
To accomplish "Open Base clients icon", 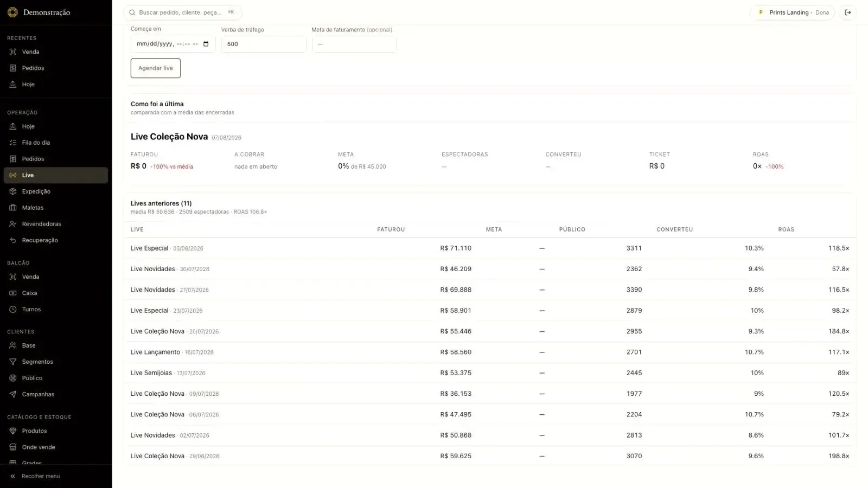I will click(x=13, y=345).
